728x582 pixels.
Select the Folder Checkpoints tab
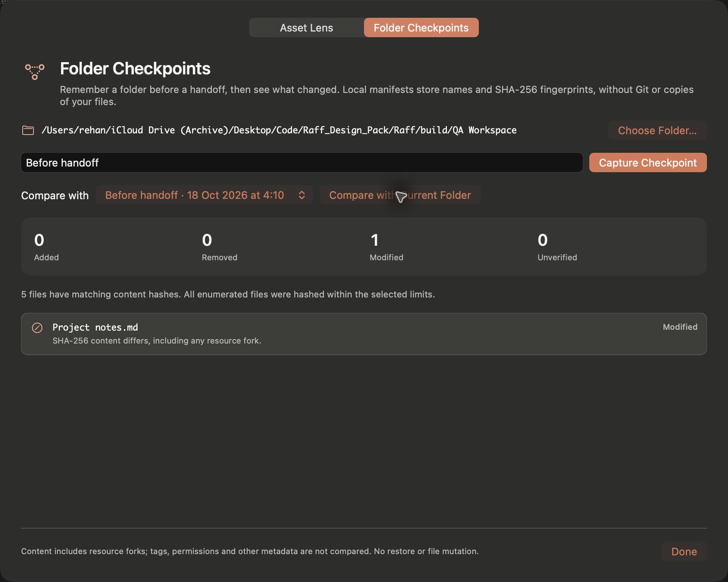421,27
